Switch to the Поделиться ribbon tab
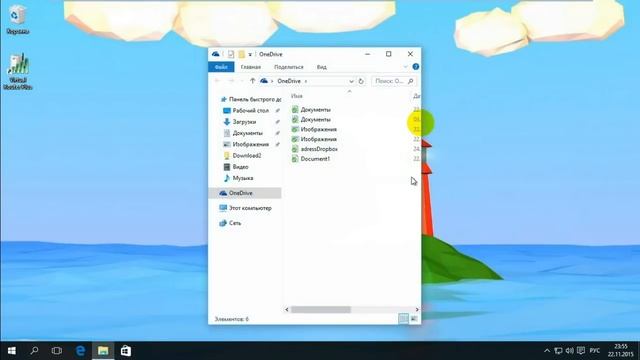Viewport: 640px width, 360px height. point(289,67)
